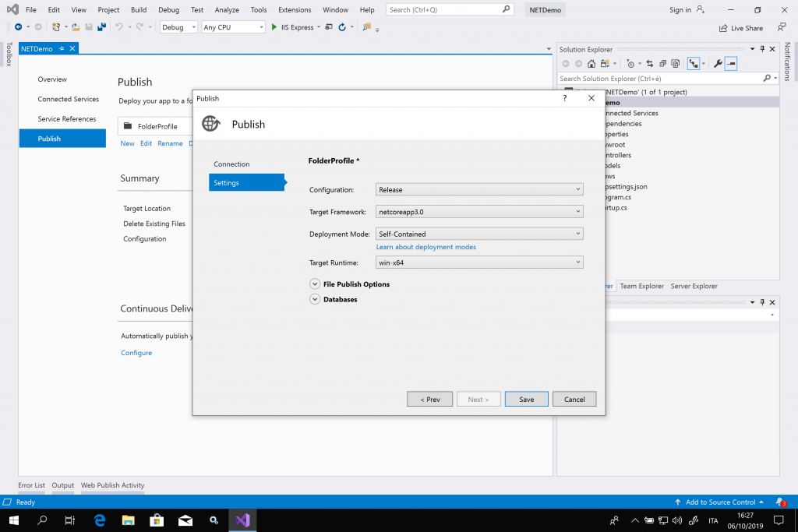The image size is (798, 532).
Task: Expand the Databases section
Action: click(x=315, y=299)
